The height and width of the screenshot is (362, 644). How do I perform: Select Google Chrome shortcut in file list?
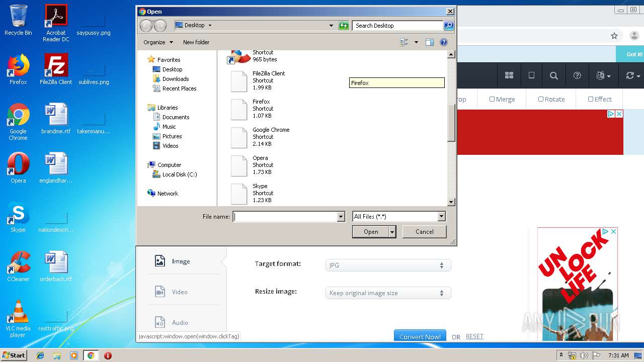[262, 137]
